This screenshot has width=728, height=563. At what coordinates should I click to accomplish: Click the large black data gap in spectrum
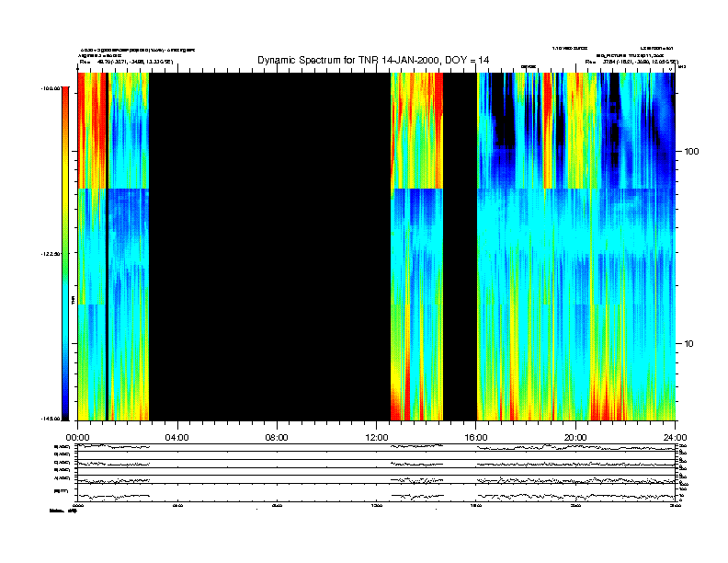269,247
